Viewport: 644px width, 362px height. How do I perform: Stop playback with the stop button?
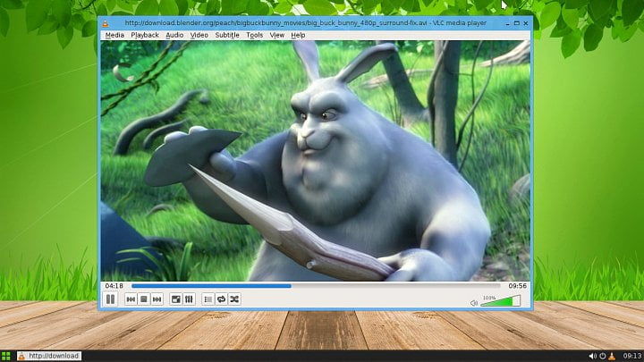click(144, 299)
